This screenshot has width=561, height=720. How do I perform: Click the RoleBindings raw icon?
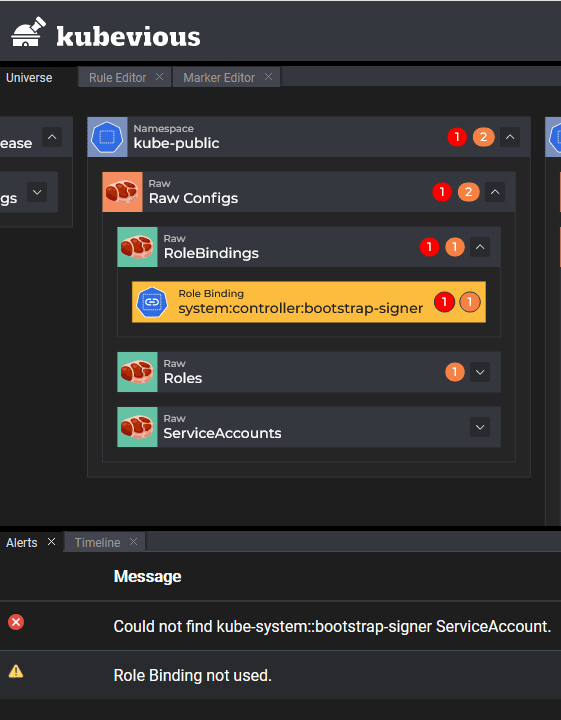coord(137,247)
